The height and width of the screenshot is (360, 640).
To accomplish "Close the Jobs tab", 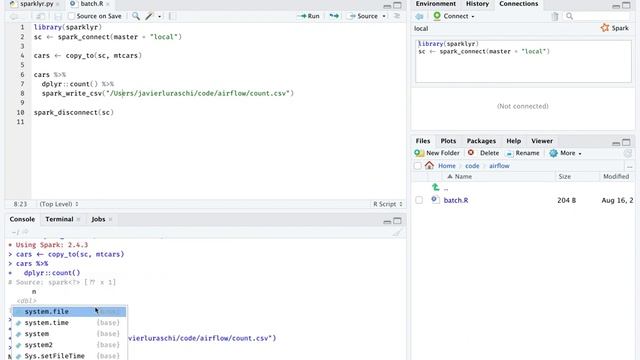I will tap(111, 220).
